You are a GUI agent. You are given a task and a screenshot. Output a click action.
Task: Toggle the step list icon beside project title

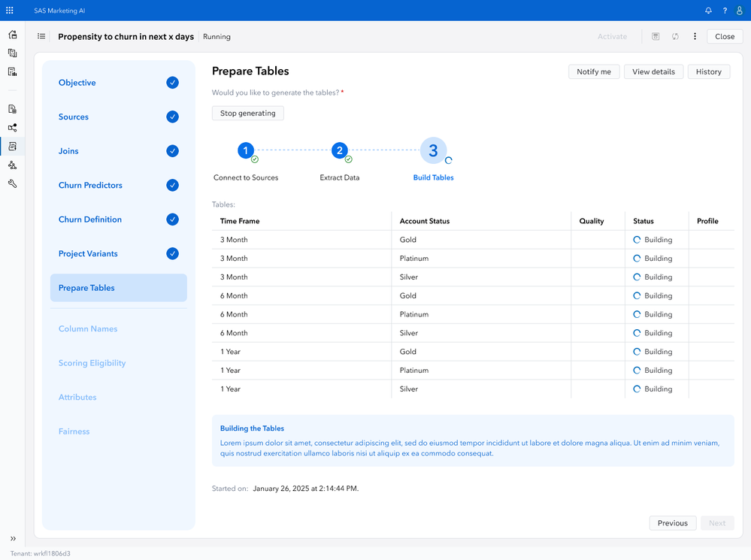41,36
